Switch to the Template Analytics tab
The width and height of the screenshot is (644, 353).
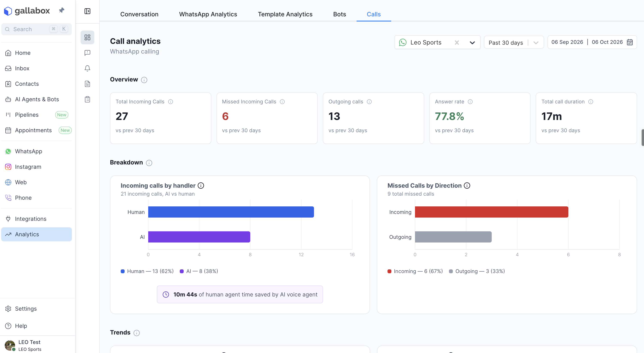click(x=285, y=14)
